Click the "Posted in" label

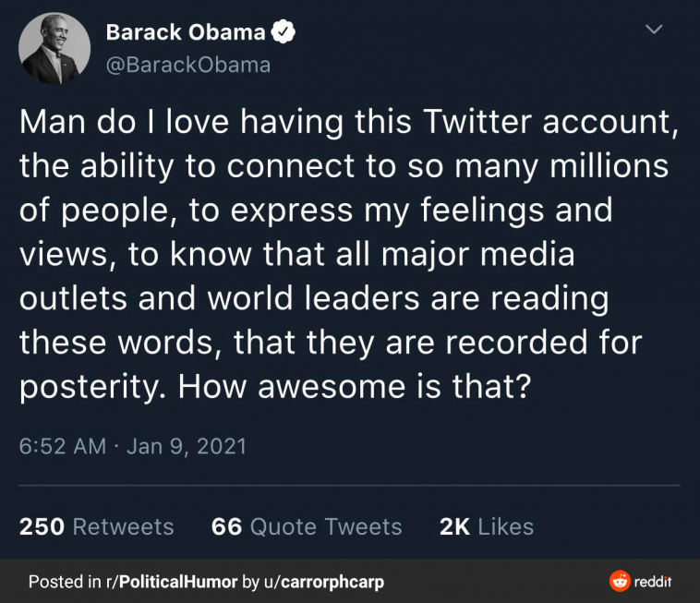pyautogui.click(x=65, y=582)
